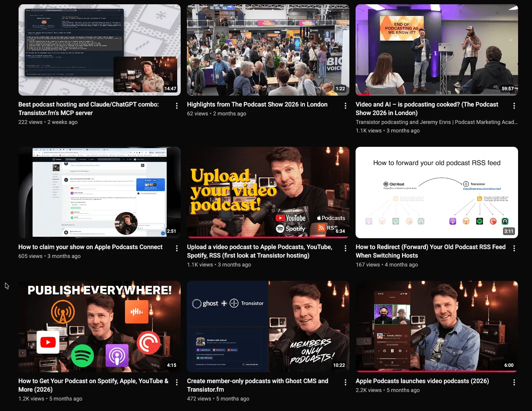
Task: Play the 'PUBLISH EVERYWHERE!' thumbnail
Action: [99, 327]
